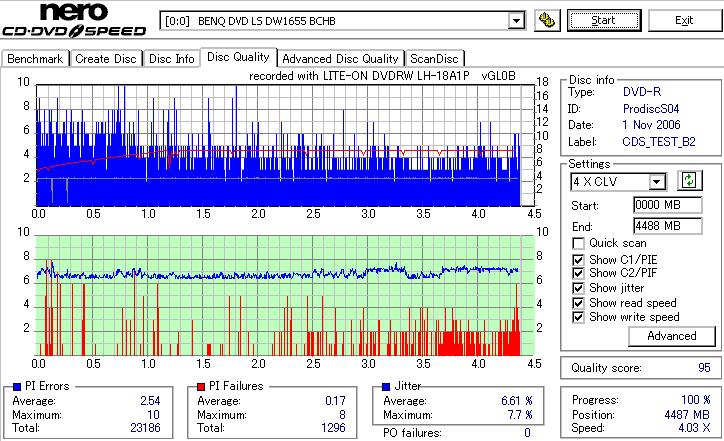
Task: Click the recorded with LITE-ON DVDRW text
Action: [x=382, y=76]
